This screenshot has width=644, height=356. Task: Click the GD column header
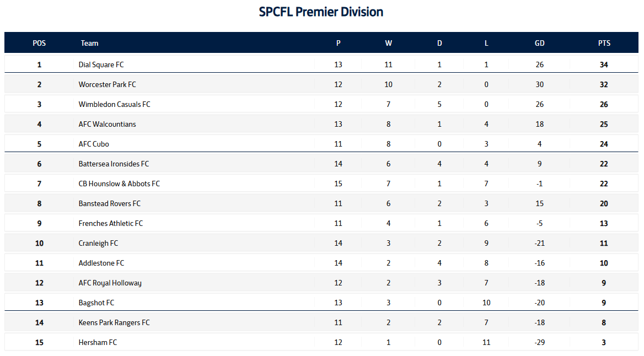539,43
